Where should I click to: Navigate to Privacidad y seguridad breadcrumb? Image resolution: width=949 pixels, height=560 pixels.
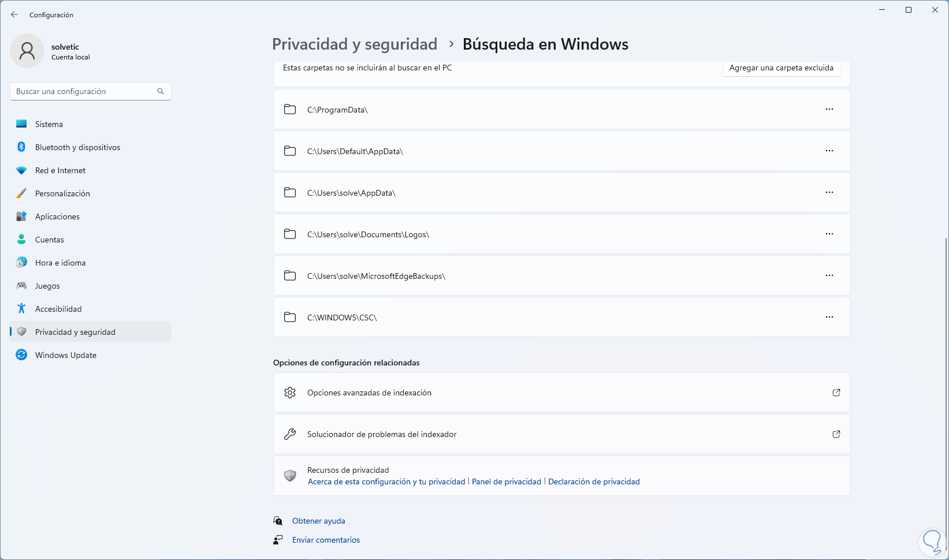point(355,44)
